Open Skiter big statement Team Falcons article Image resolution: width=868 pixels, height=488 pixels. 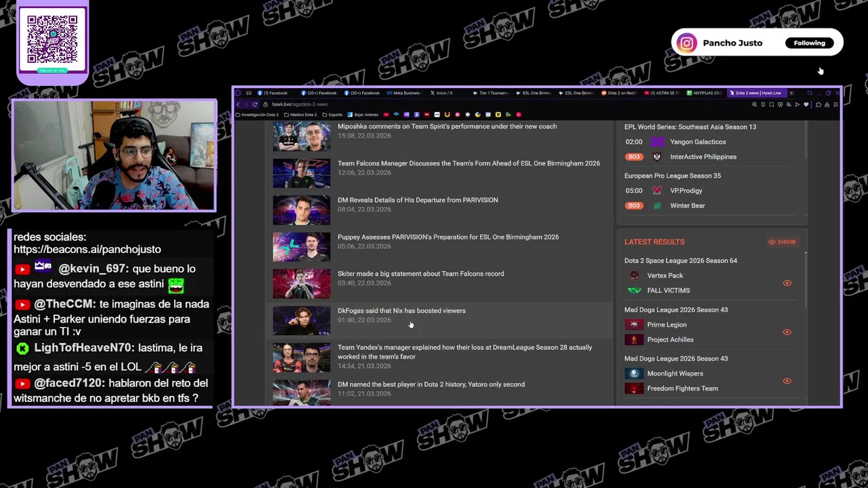tap(420, 274)
